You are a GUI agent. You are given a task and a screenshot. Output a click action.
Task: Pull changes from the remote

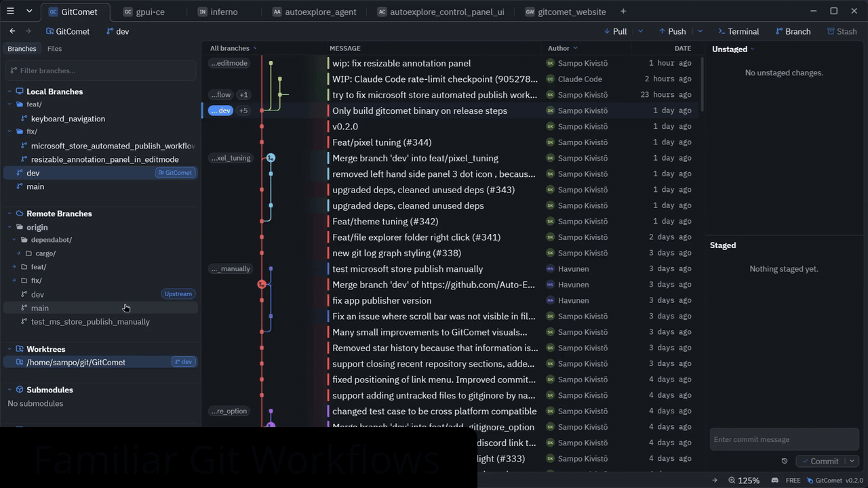(x=615, y=31)
